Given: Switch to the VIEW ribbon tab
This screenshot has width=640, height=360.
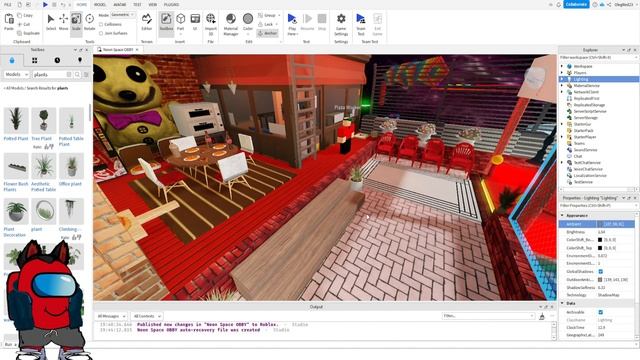Looking at the screenshot, I should (153, 4).
